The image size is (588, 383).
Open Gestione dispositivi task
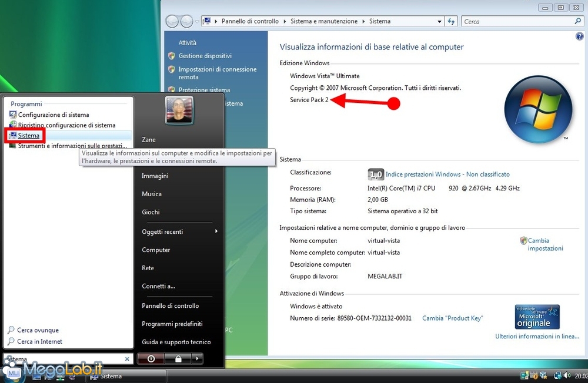click(205, 56)
